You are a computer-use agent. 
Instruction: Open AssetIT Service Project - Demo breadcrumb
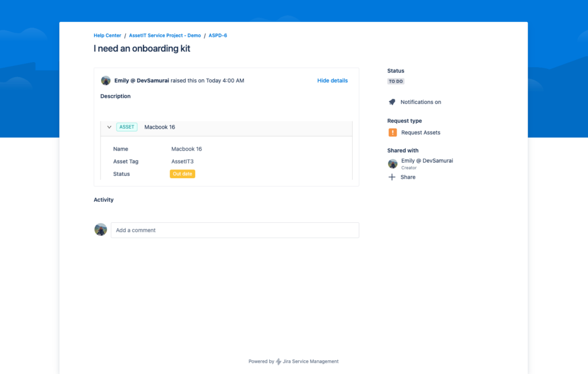[165, 35]
